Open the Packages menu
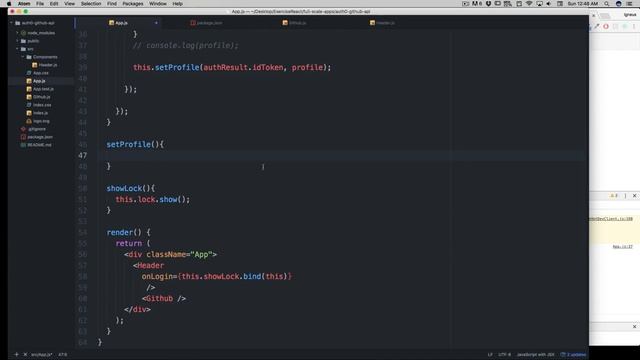Image resolution: width=640 pixels, height=360 pixels. pyautogui.click(x=133, y=4)
